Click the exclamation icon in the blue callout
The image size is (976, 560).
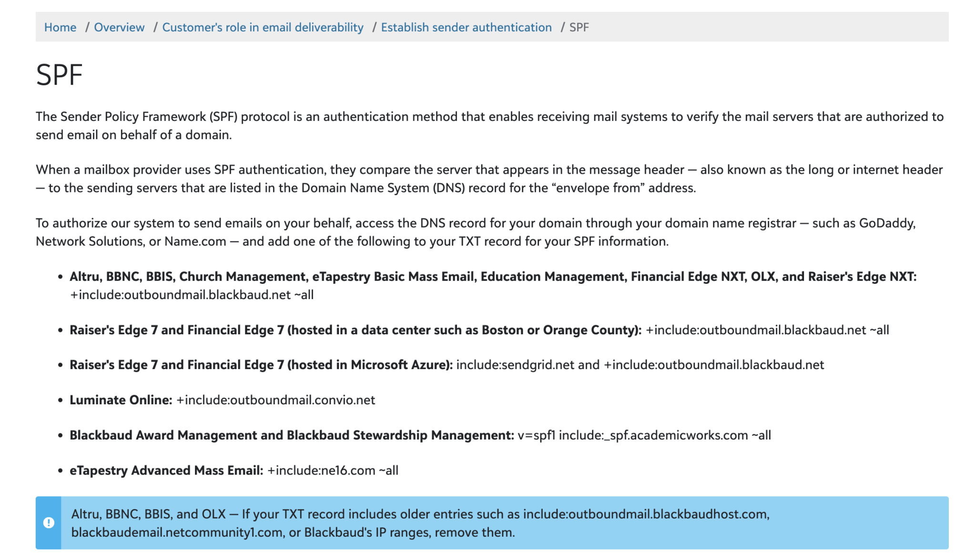tap(48, 522)
